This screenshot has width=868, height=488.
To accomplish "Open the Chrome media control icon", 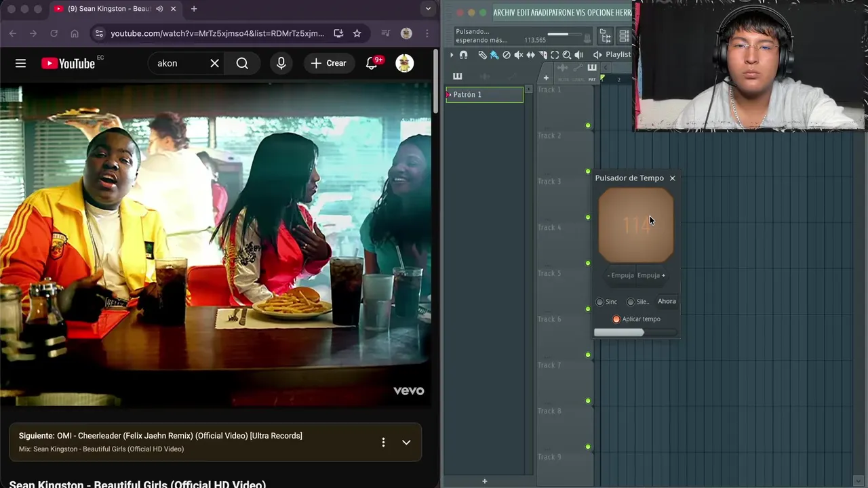I will point(385,33).
